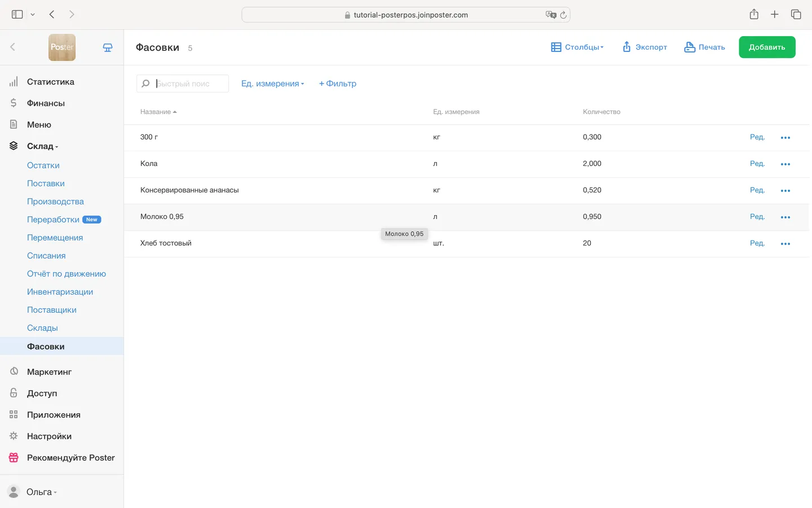Expand the Ед. измерения filter dropdown
The image size is (812, 508).
point(272,84)
